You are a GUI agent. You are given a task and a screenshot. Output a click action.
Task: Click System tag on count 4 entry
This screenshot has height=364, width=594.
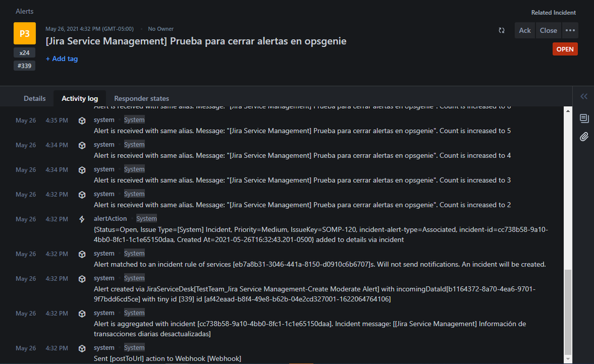[134, 144]
